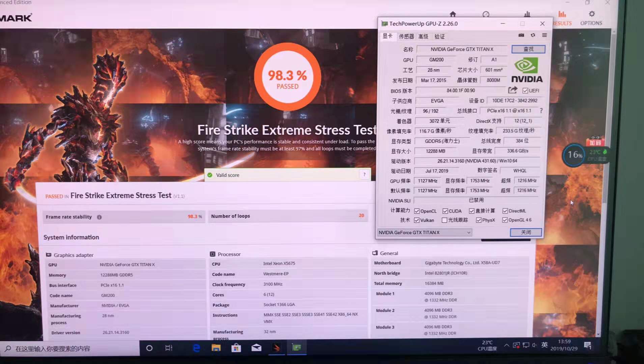Click the NVIDIA logo in GPU-Z
This screenshot has height=364, width=644.
[527, 70]
